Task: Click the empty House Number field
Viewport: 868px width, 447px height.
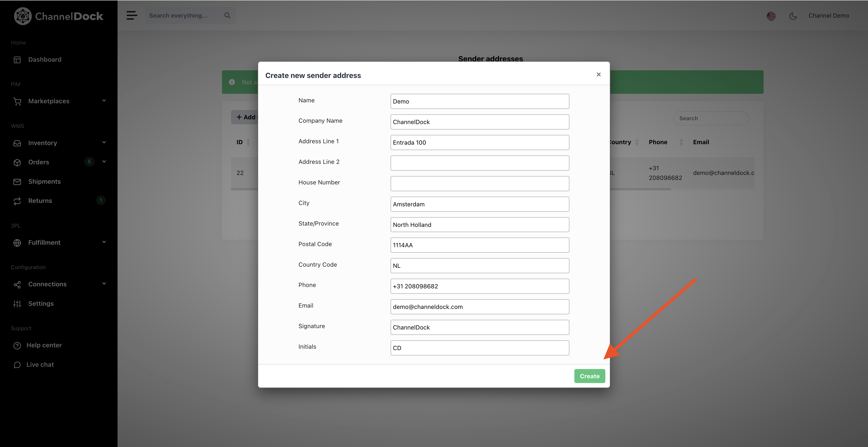Action: point(479,184)
